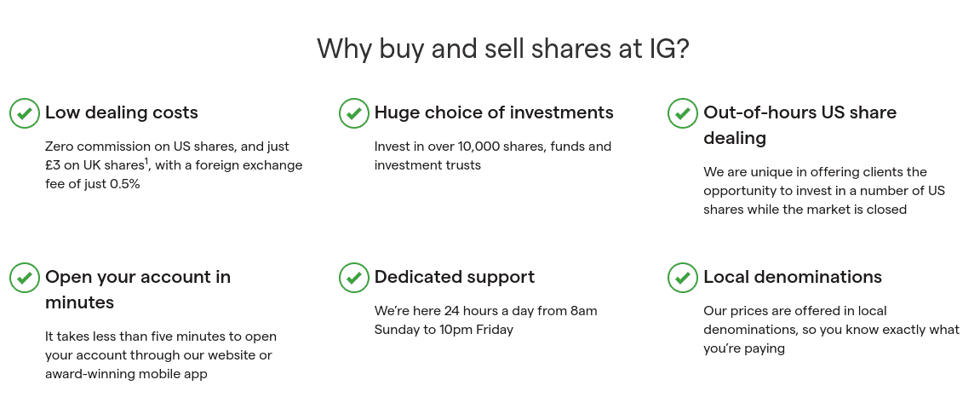Click the 'Open your account in minutes' heading
Screen dimensions: 980x420
pyautogui.click(x=137, y=290)
